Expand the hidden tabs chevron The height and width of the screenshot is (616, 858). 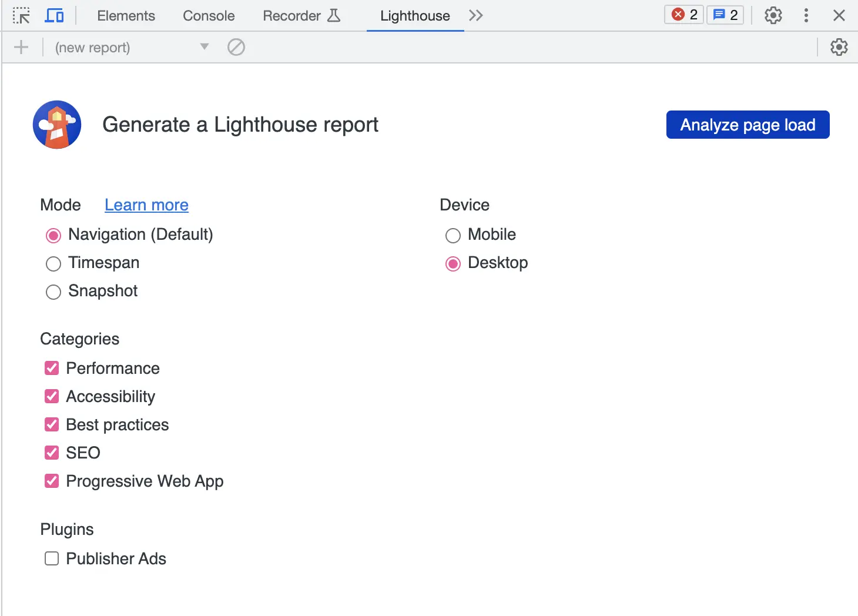click(475, 16)
